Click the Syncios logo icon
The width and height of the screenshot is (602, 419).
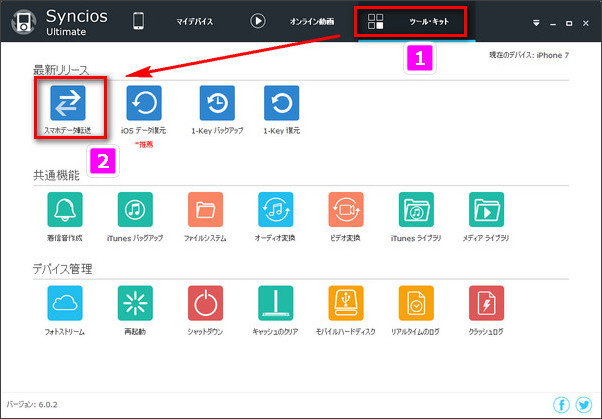pyautogui.click(x=24, y=22)
